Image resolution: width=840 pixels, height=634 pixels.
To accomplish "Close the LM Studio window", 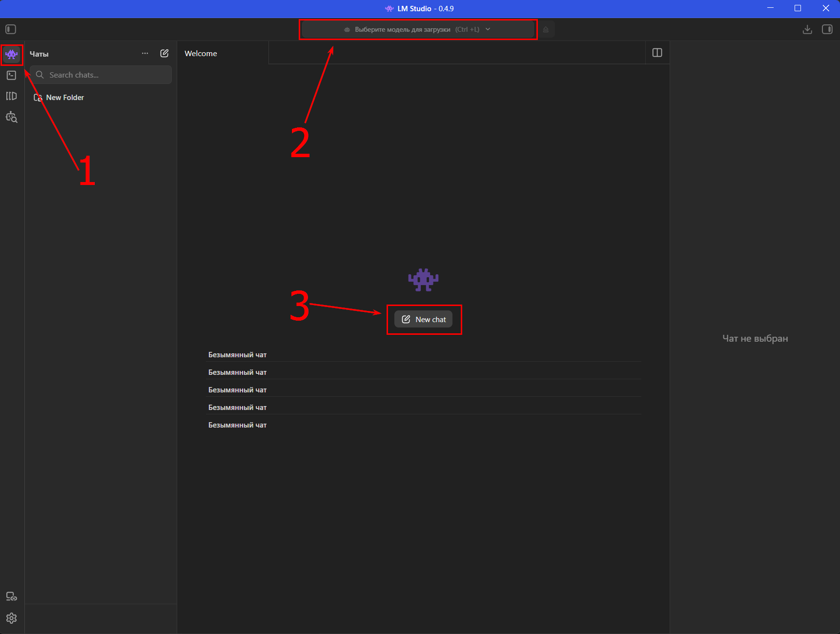I will coord(826,8).
